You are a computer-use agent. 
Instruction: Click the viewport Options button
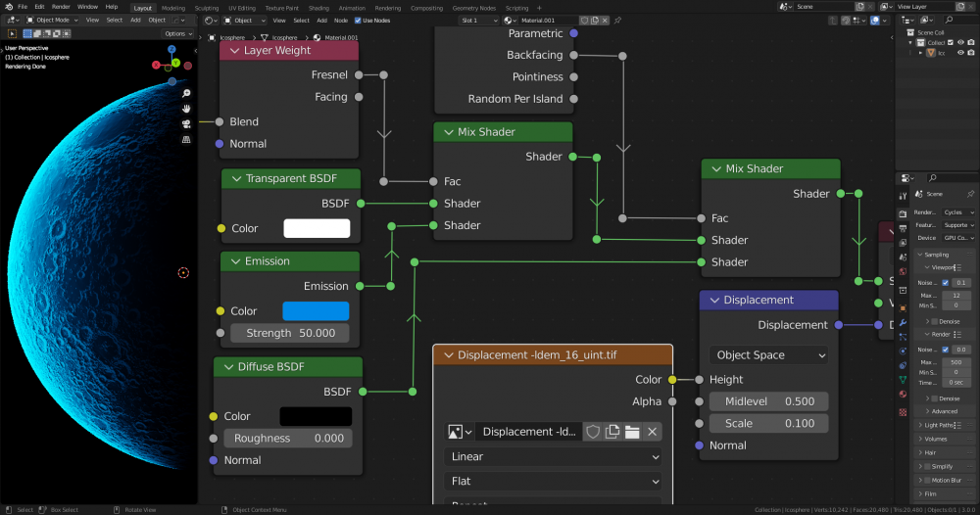pos(178,33)
